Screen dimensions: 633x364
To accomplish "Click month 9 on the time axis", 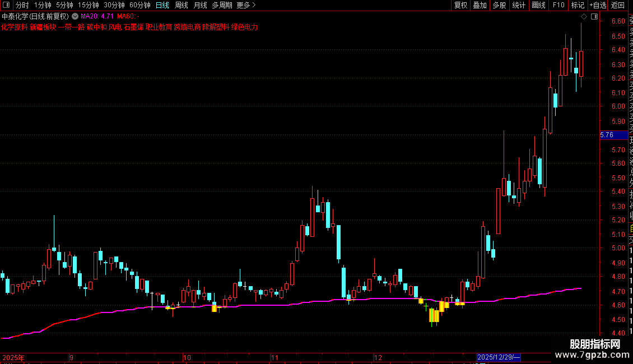I will 72,357.
